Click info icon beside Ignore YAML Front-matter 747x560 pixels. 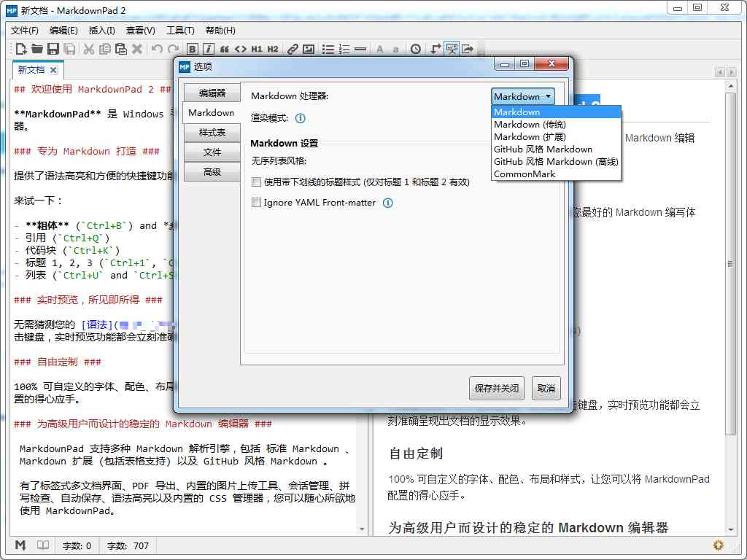[388, 203]
